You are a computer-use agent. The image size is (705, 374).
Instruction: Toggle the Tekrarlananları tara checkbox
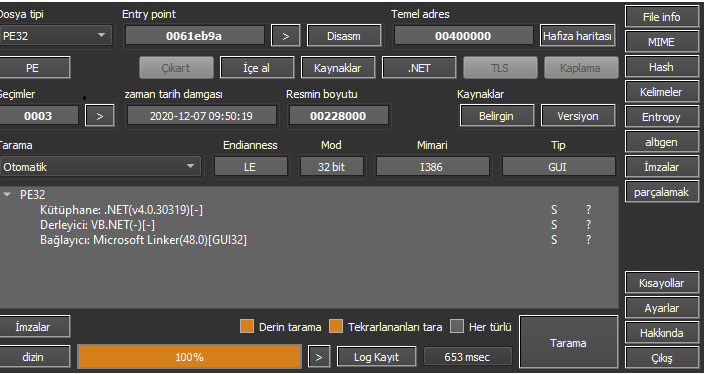point(336,327)
